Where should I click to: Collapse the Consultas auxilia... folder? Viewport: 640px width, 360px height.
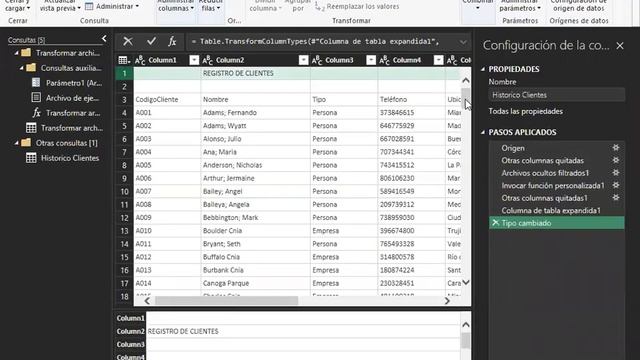point(22,68)
